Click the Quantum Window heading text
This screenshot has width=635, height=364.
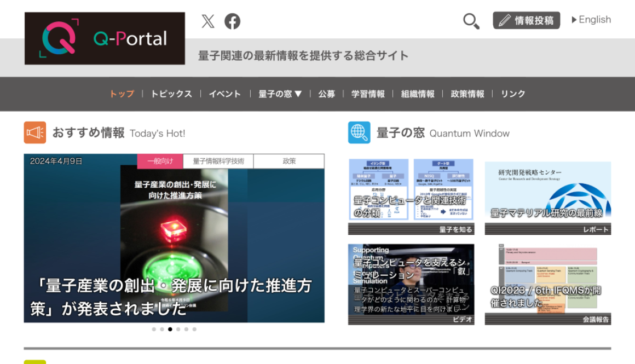coord(469,133)
